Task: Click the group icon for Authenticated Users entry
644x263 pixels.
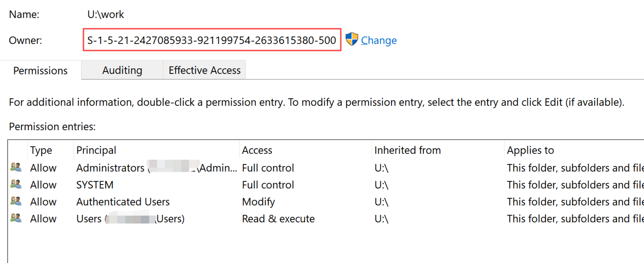Action: tap(16, 201)
